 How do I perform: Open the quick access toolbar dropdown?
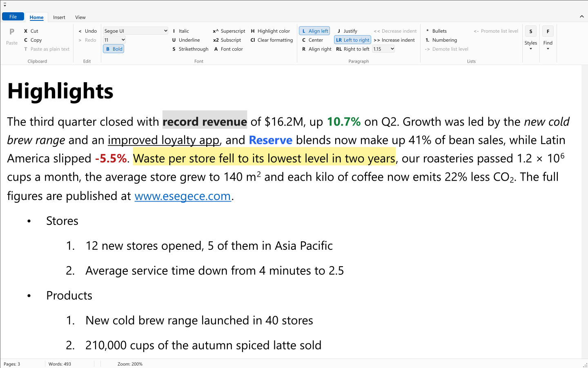click(x=5, y=5)
